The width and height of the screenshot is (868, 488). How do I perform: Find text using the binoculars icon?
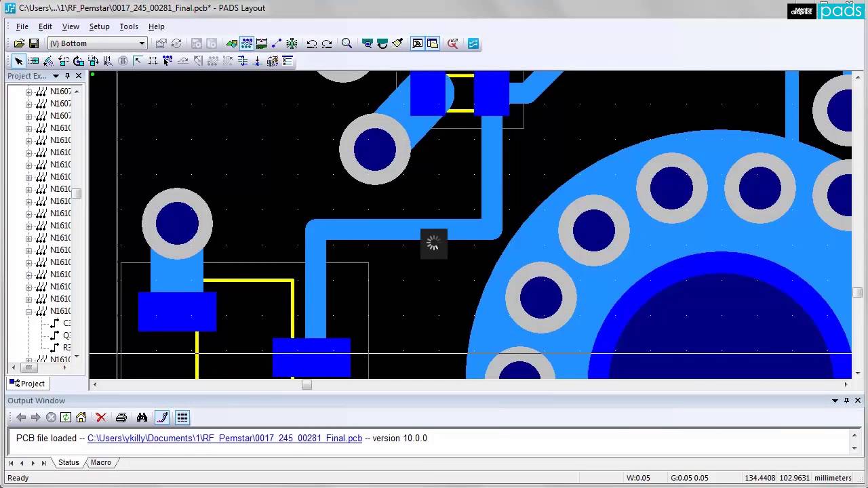pos(142,418)
